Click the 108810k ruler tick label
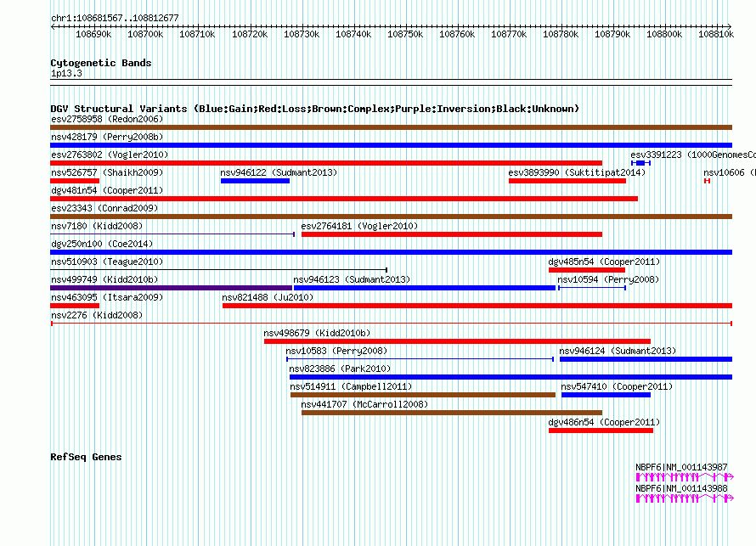Image resolution: width=756 pixels, height=546 pixels. tap(716, 34)
